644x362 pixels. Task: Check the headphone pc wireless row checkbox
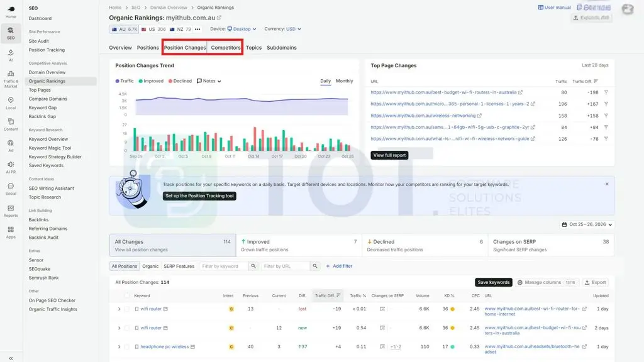[x=127, y=347]
